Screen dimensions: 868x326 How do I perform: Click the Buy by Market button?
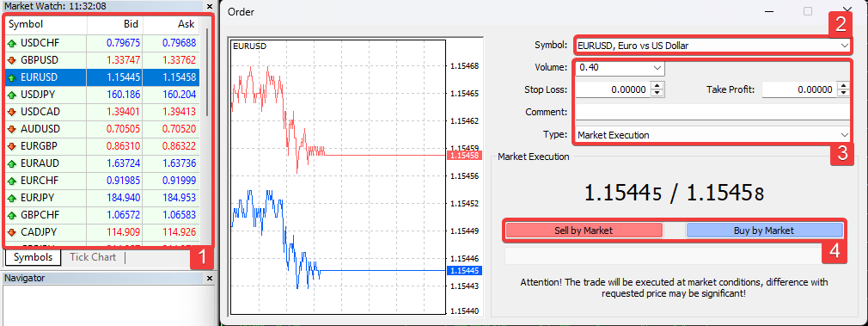tap(764, 231)
